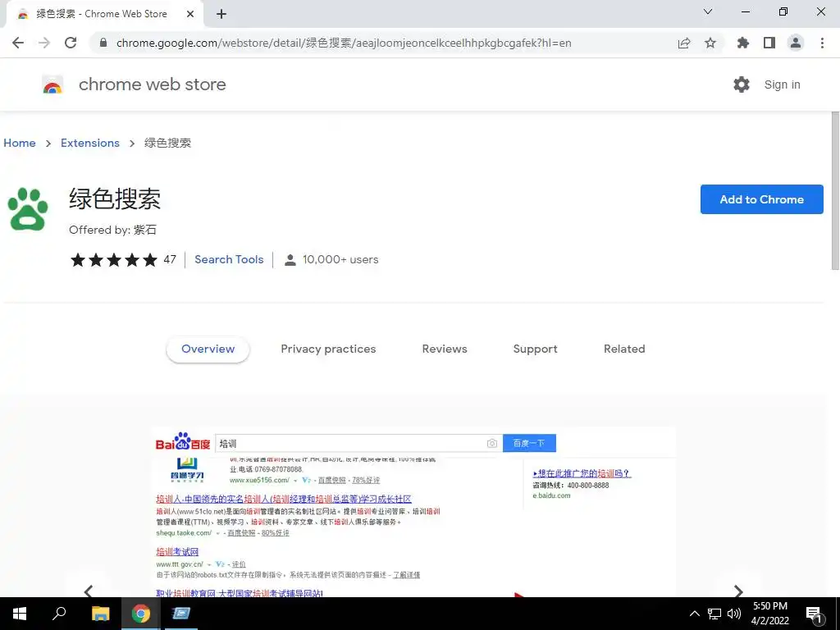840x630 pixels.
Task: Click the lock icon in address bar
Action: (103, 43)
